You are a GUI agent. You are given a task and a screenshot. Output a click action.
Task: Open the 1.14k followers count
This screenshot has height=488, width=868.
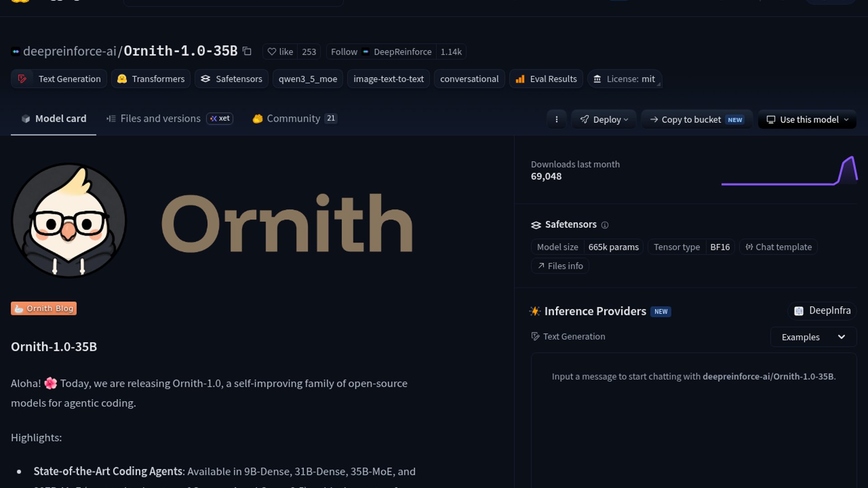451,52
